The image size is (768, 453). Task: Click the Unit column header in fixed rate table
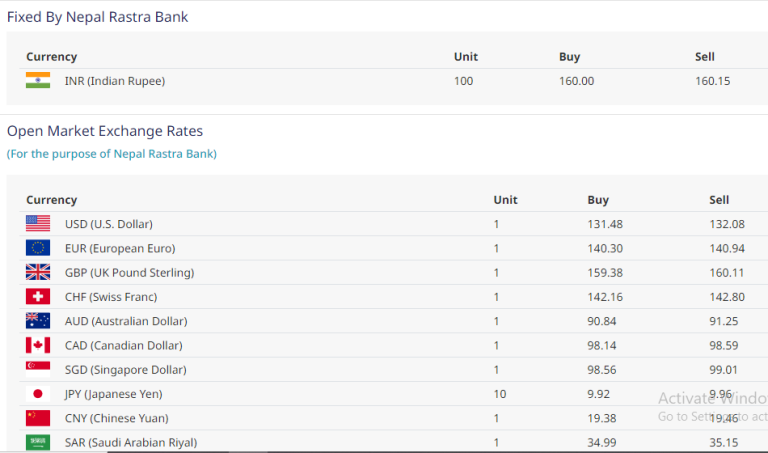pos(465,57)
